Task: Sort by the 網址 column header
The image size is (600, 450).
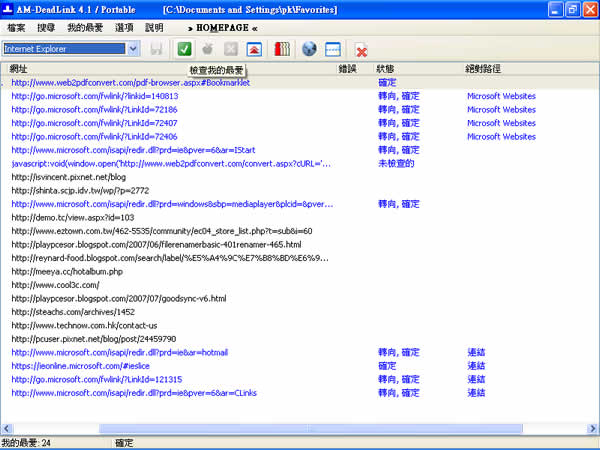Action: 18,69
